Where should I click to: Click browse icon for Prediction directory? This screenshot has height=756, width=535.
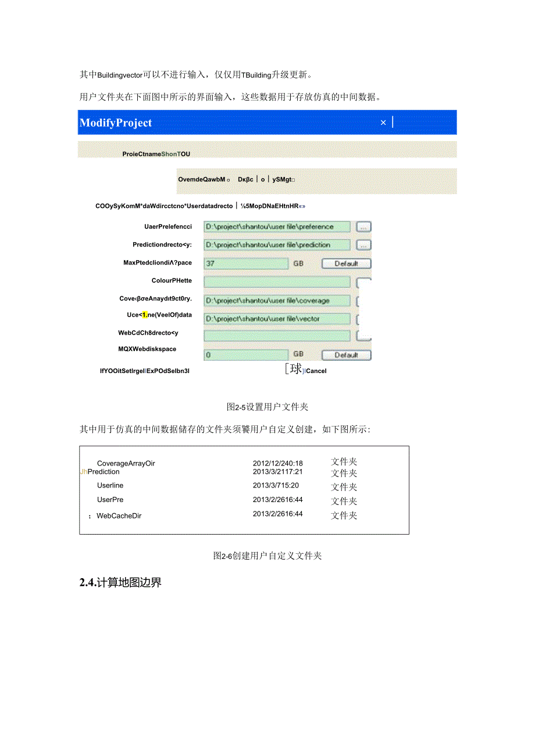(x=363, y=245)
